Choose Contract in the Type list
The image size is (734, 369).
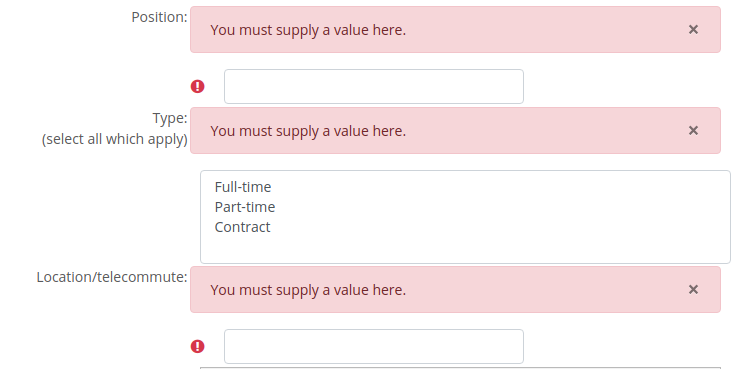click(242, 227)
